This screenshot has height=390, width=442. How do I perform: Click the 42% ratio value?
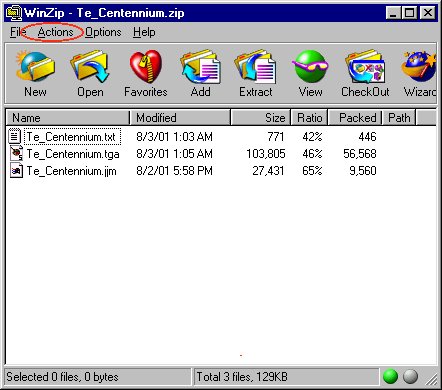pos(312,137)
